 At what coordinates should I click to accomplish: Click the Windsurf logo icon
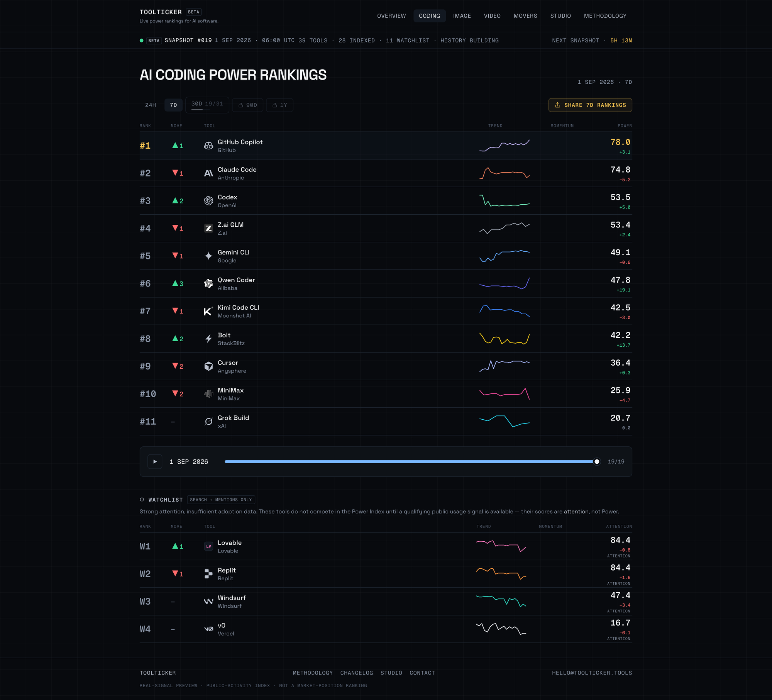[208, 602]
